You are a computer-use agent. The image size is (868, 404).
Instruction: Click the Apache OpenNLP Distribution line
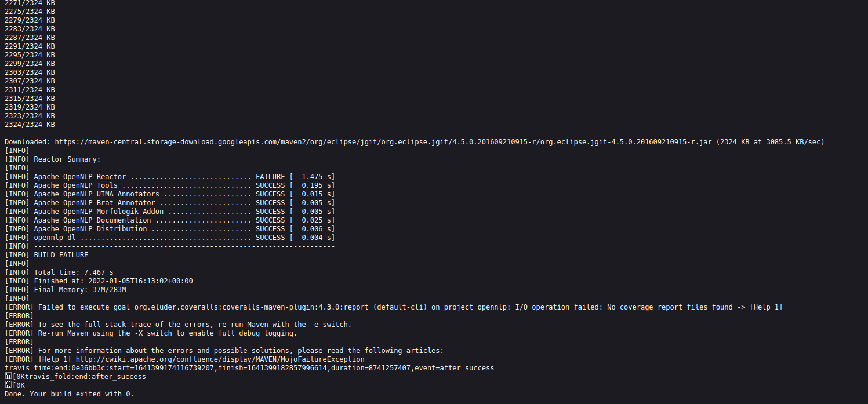[x=170, y=229]
